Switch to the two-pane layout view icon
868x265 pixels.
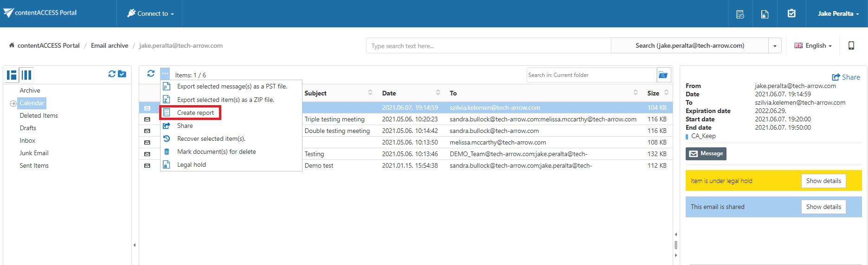tap(12, 75)
